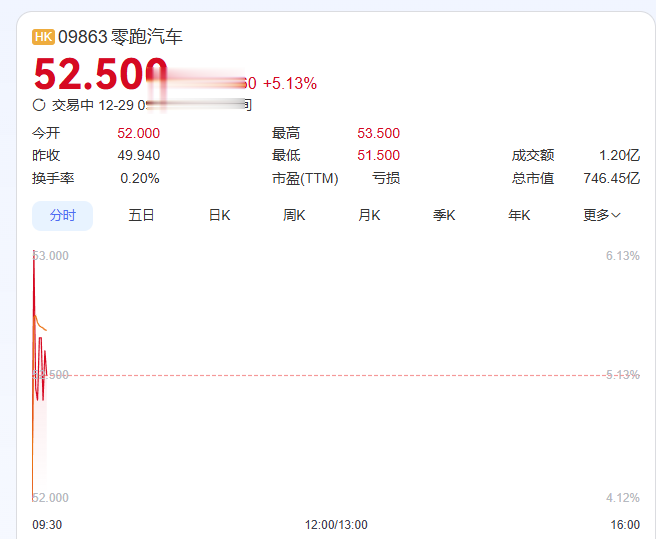This screenshot has width=656, height=539.
Task: Click the 市盈(TTM) label
Action: [305, 178]
